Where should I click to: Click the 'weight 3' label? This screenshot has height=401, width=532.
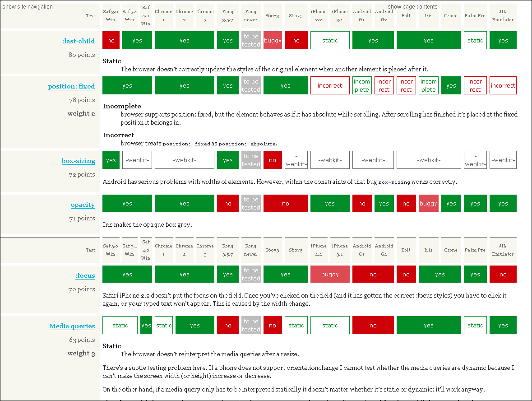pos(81,353)
